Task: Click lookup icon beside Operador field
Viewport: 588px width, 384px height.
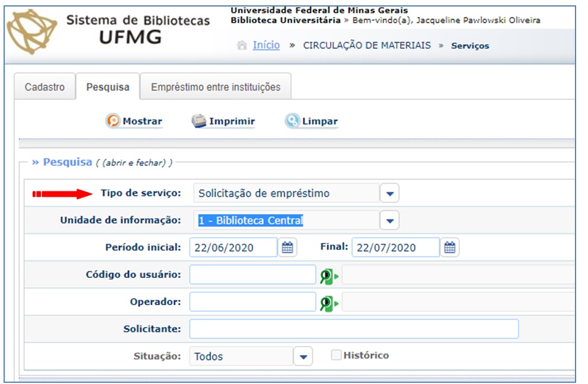Action: [x=328, y=303]
